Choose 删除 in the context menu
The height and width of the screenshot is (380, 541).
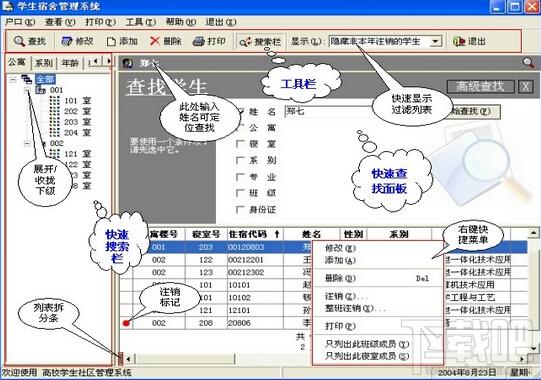click(377, 278)
